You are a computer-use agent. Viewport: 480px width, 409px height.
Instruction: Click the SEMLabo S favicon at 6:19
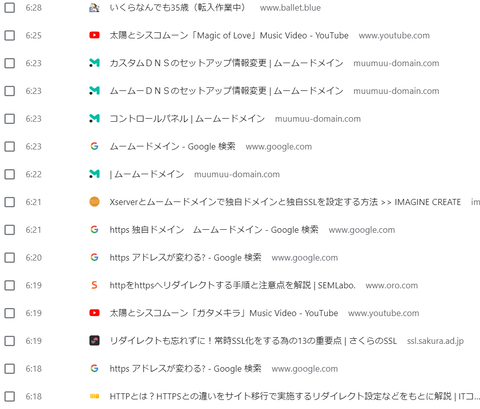[x=94, y=285]
